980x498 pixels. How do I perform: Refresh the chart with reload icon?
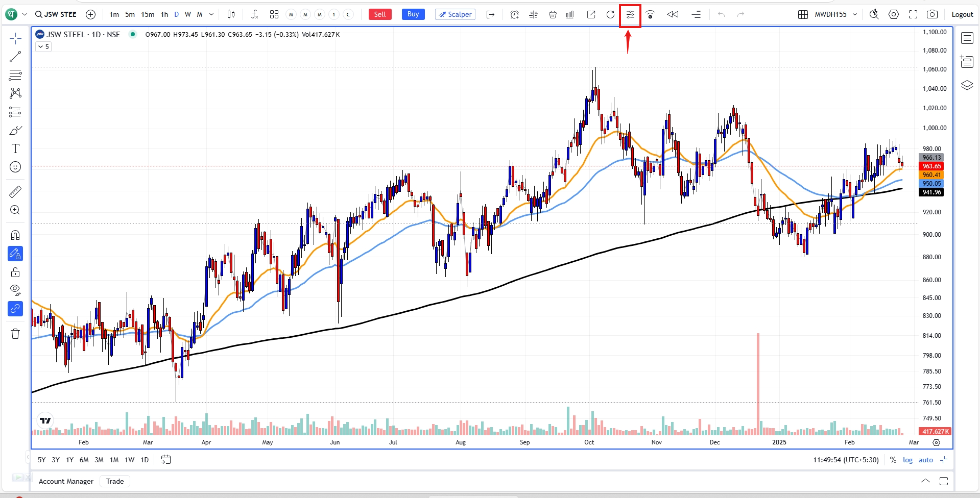point(610,14)
